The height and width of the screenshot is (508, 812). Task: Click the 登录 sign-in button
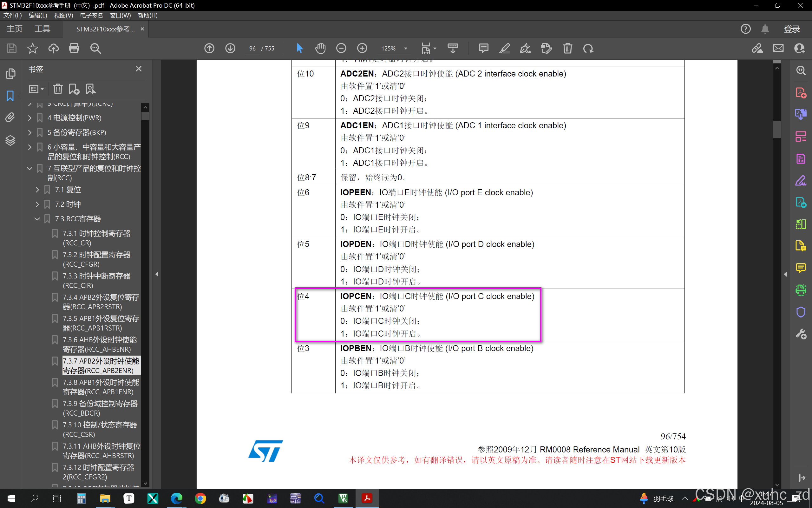coord(791,29)
